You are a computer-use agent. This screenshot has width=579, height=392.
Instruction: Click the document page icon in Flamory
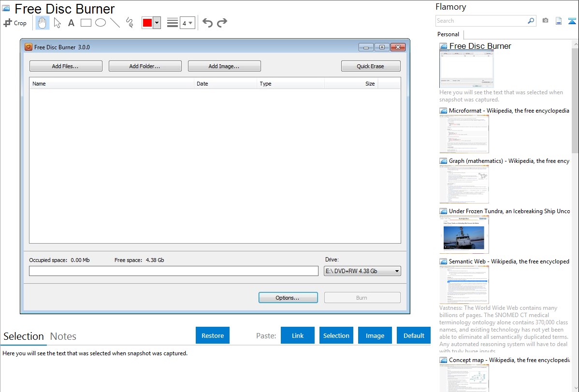click(559, 21)
